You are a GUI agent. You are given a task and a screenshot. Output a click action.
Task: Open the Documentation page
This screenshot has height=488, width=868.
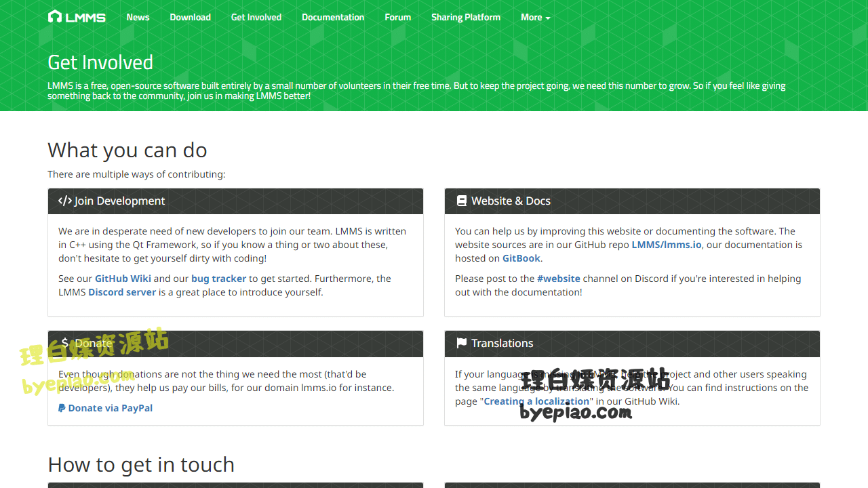point(333,17)
